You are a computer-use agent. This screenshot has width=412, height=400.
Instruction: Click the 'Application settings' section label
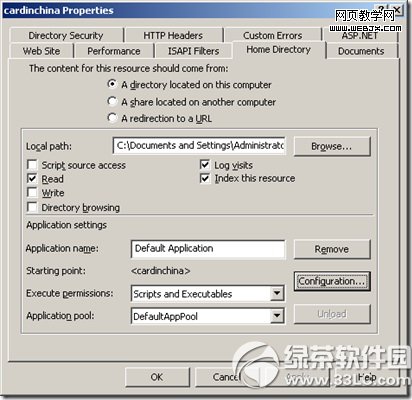(x=67, y=225)
